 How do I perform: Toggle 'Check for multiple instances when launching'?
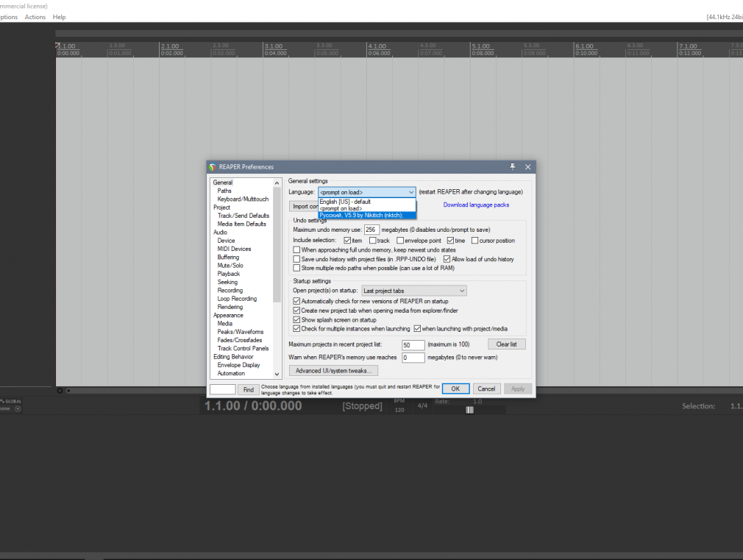(296, 329)
